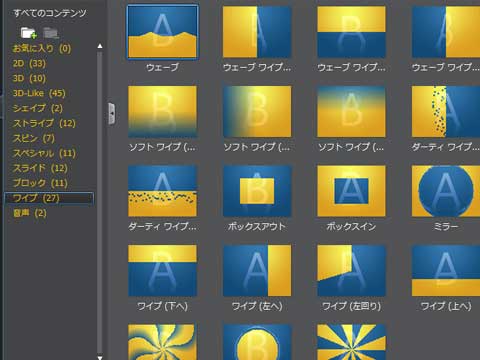This screenshot has width=480, height=360.
Task: Select the 2D (33) transition category
Action: pos(29,63)
